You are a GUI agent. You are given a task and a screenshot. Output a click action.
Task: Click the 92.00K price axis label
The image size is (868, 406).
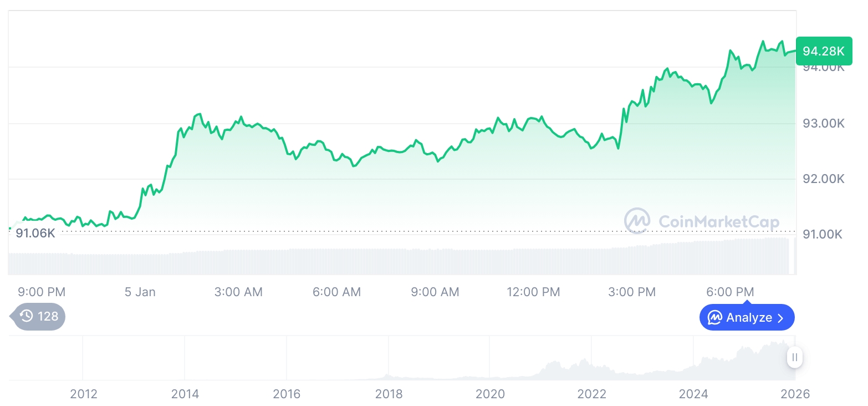pyautogui.click(x=823, y=179)
